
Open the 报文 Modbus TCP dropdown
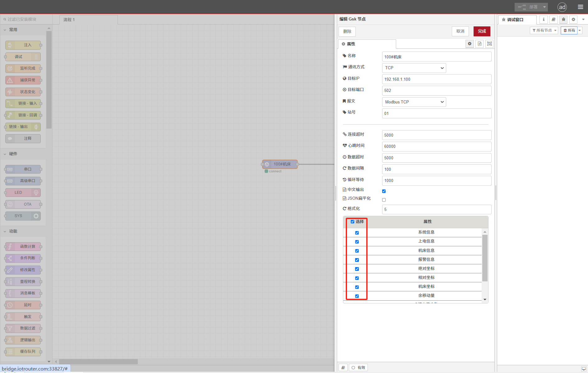tap(414, 102)
